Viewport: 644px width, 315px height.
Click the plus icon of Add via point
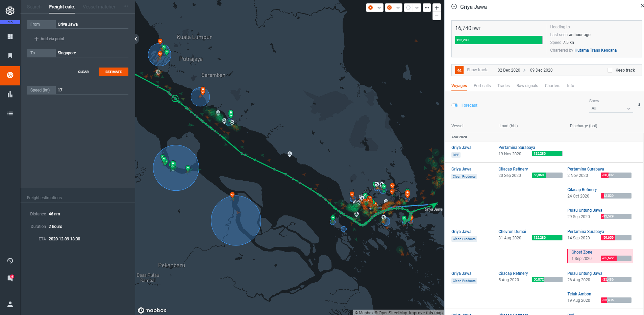(36, 39)
